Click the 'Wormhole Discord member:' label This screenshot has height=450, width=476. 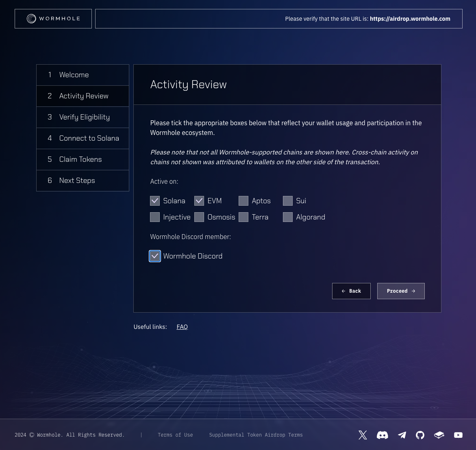pos(190,237)
